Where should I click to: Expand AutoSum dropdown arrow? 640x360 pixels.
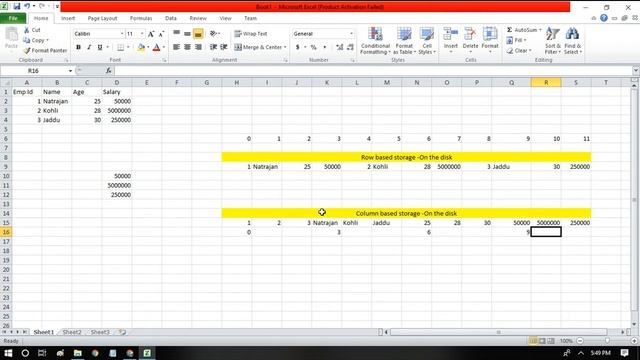click(540, 30)
